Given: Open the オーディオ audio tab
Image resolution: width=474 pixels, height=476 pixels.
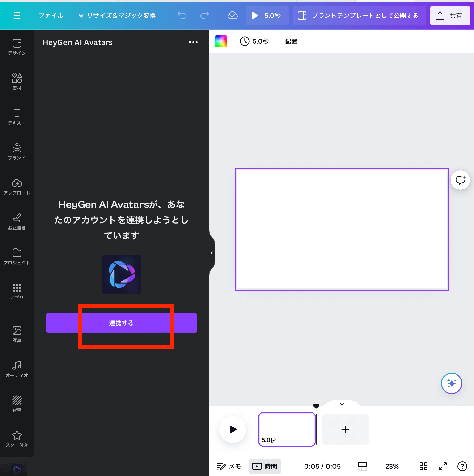Looking at the screenshot, I should pos(17,369).
